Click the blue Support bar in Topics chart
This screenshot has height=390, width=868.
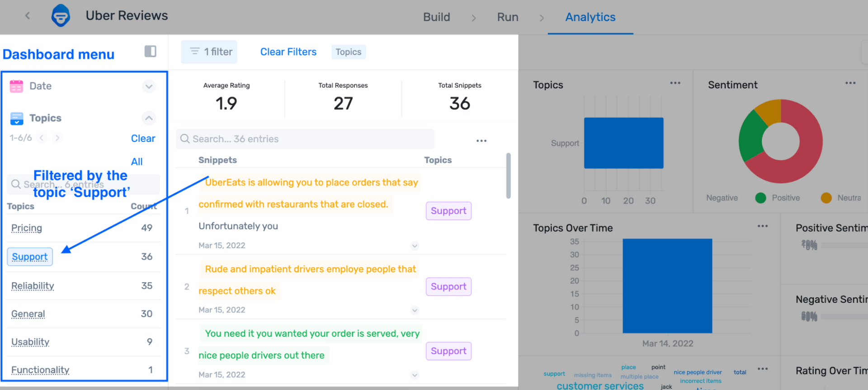(x=623, y=143)
